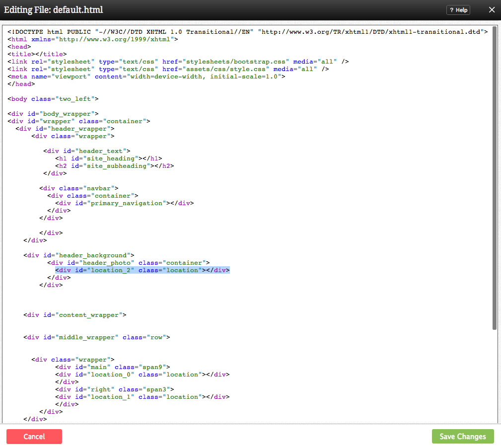
Task: Click the highlighted location_2 div line
Action: [x=142, y=270]
